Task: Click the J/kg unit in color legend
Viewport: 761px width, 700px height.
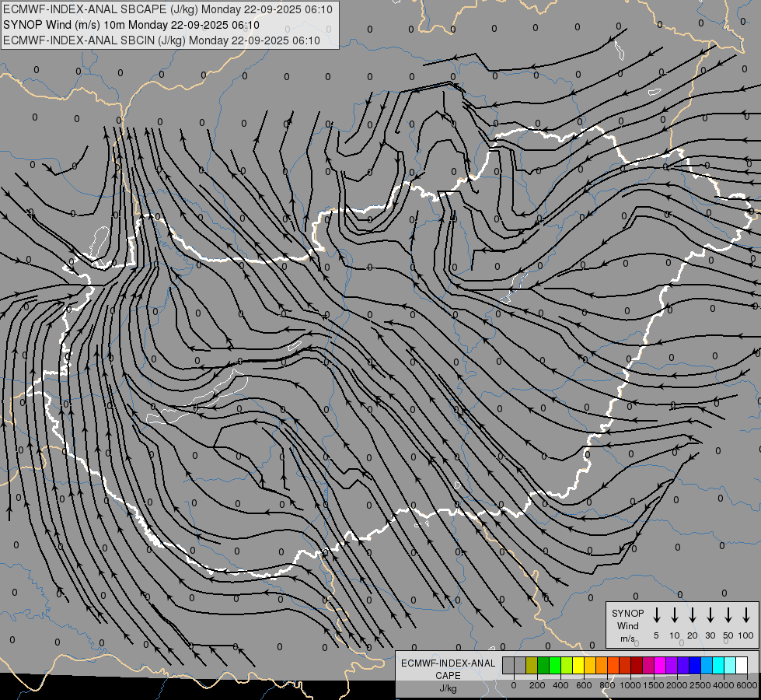Action: point(448,688)
